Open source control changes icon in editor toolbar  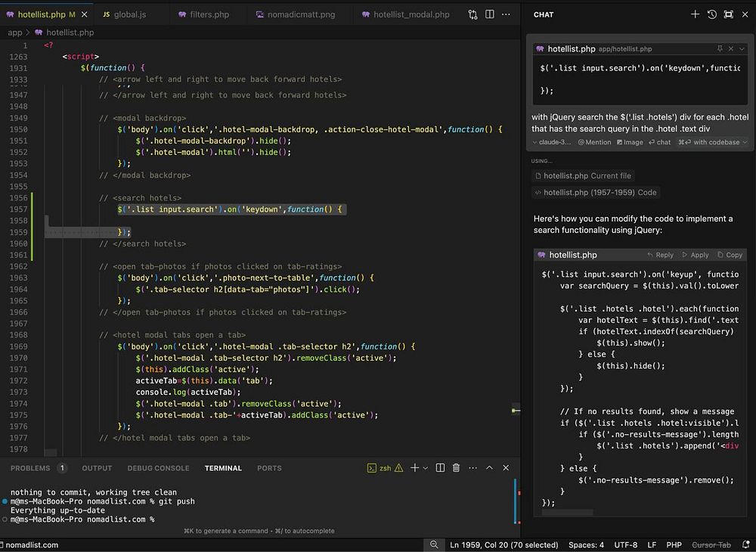[x=472, y=14]
